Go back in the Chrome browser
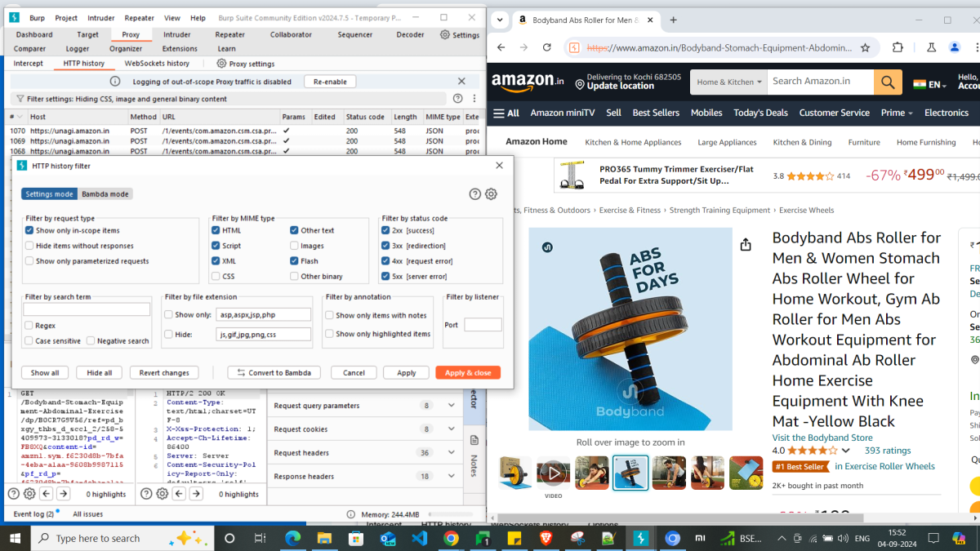This screenshot has width=980, height=551. coord(501,48)
